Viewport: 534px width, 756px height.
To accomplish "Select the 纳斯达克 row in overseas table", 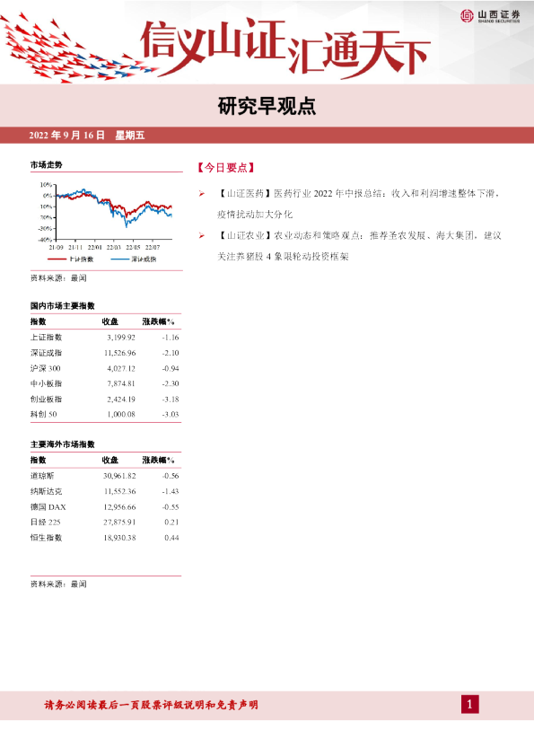I will coord(105,491).
